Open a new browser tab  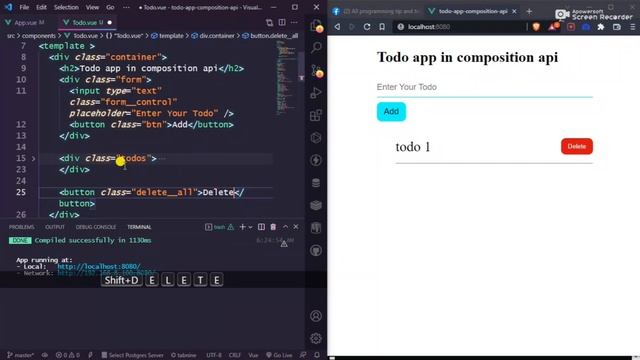(x=529, y=11)
